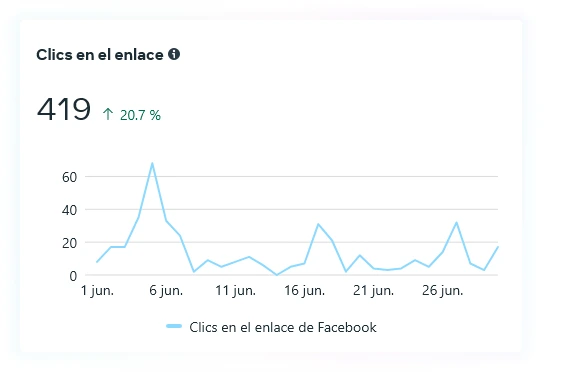Click the 20.7 % change indicator
The image size is (562, 392).
point(140,115)
